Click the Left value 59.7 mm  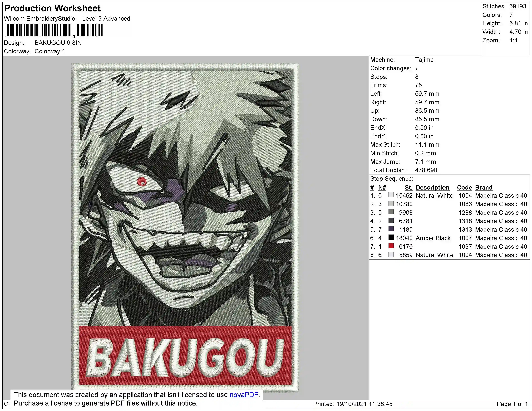point(427,94)
